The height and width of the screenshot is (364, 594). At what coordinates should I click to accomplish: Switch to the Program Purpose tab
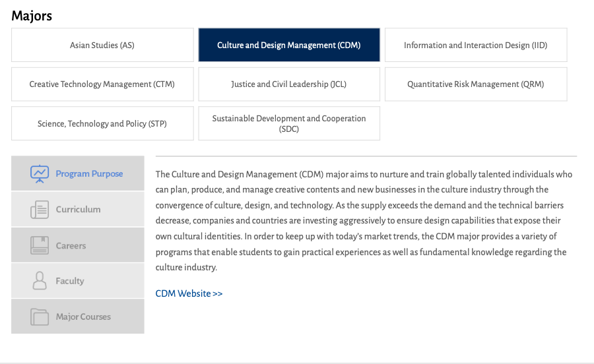pyautogui.click(x=89, y=174)
